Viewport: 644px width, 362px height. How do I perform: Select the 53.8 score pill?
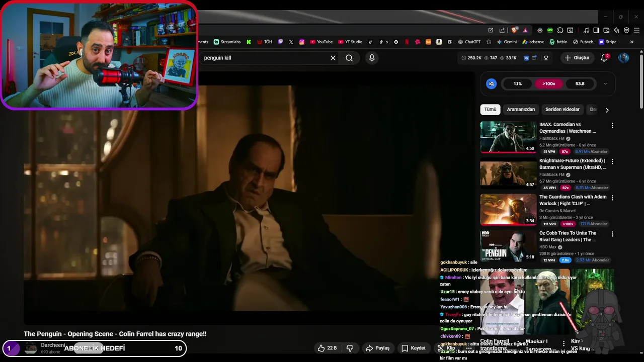pos(580,83)
